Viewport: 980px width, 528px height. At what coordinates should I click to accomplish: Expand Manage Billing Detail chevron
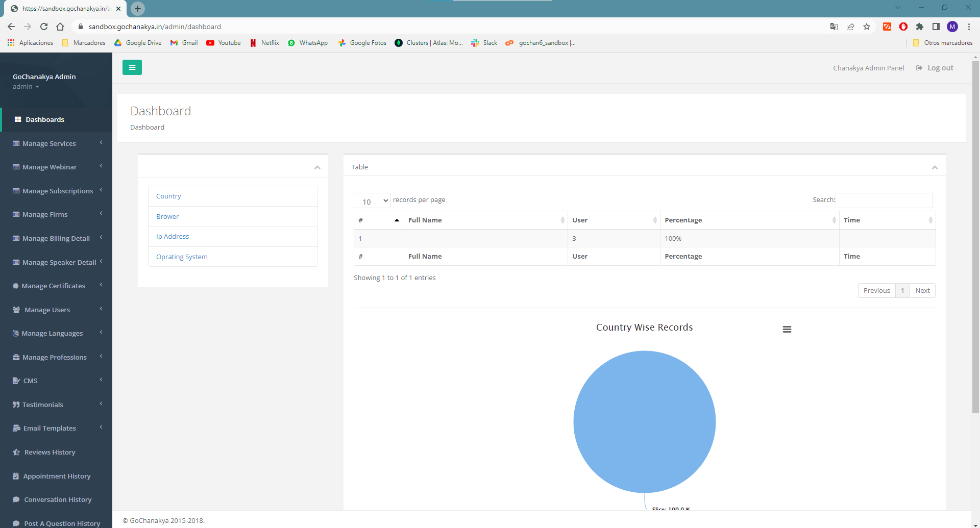tap(101, 238)
